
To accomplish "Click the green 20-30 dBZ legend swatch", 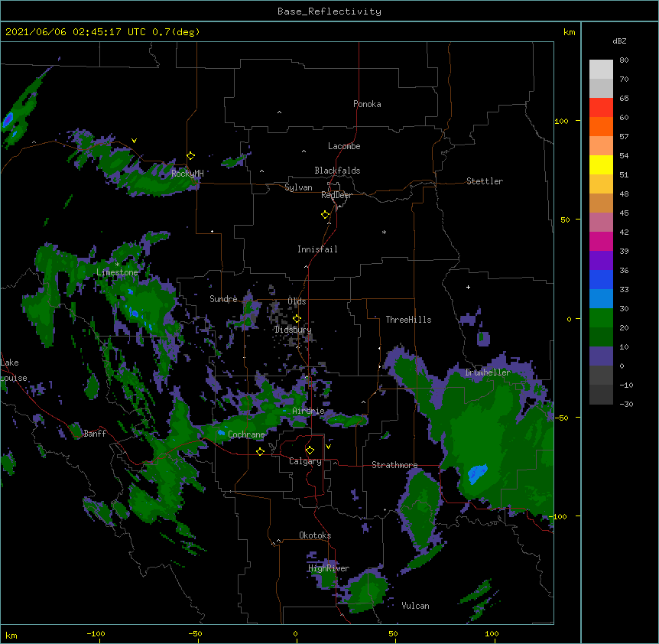I will [x=601, y=318].
